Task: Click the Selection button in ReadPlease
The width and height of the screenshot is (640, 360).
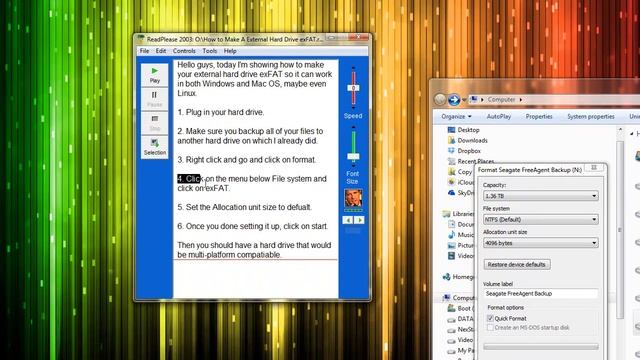Action: pos(155,147)
